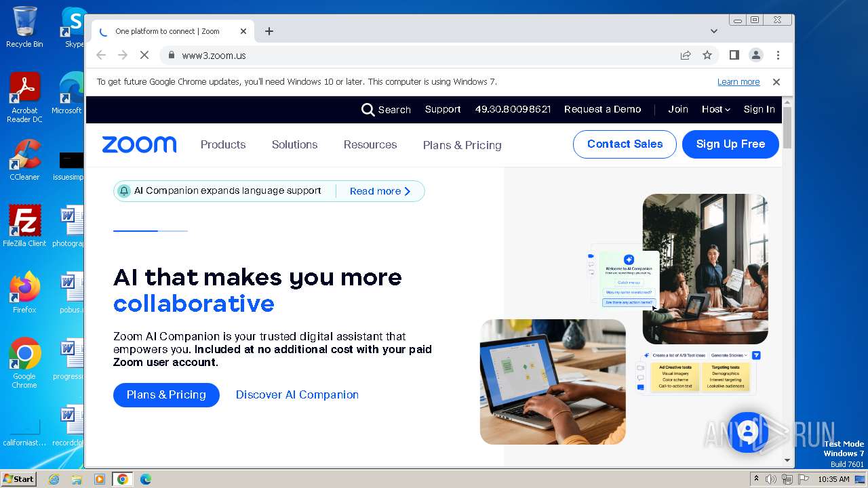868x488 pixels.
Task: Open CCleaner desktop icon
Action: [x=24, y=160]
